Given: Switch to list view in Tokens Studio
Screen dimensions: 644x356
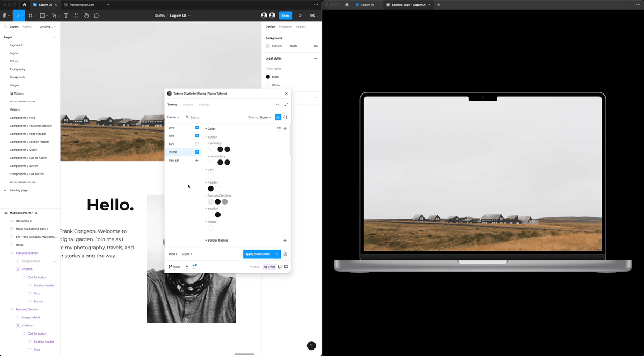Looking at the screenshot, I should tap(278, 117).
